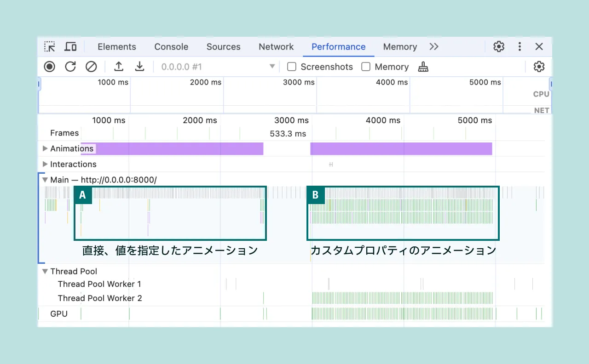This screenshot has height=364, width=589.
Task: Expand the Animations track
Action: pyautogui.click(x=45, y=148)
